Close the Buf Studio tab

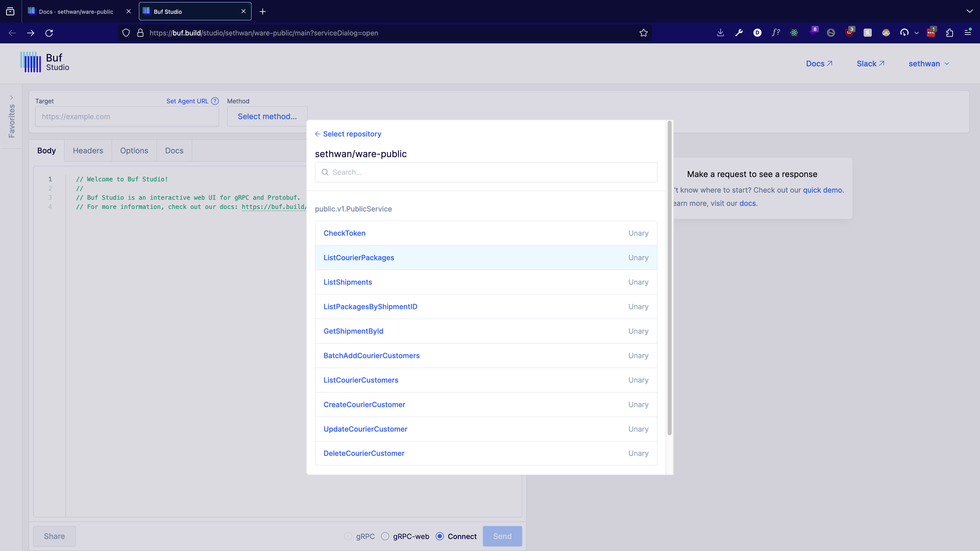click(x=243, y=11)
